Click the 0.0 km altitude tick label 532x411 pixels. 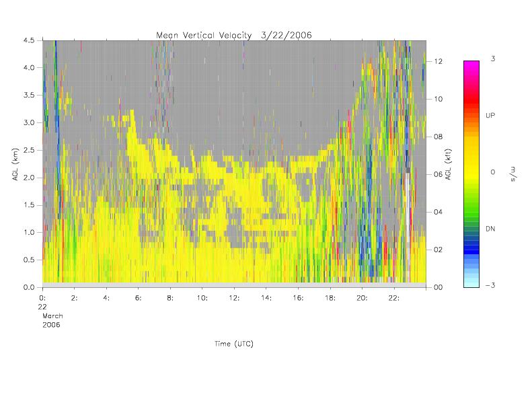click(29, 287)
